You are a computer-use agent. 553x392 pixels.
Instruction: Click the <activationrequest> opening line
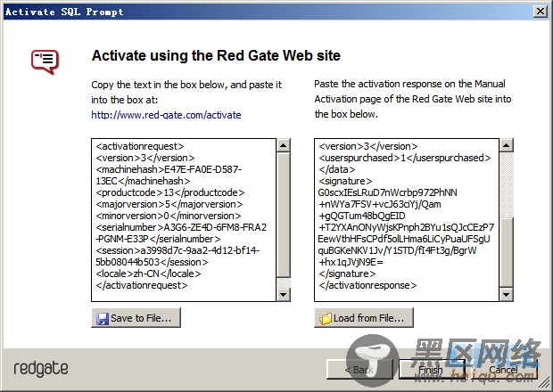click(x=140, y=146)
